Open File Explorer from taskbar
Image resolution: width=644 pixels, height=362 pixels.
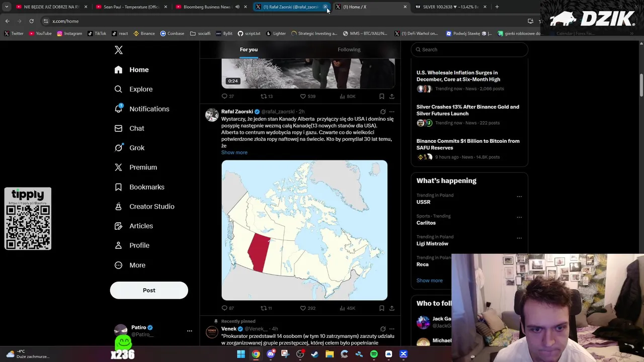(x=330, y=354)
